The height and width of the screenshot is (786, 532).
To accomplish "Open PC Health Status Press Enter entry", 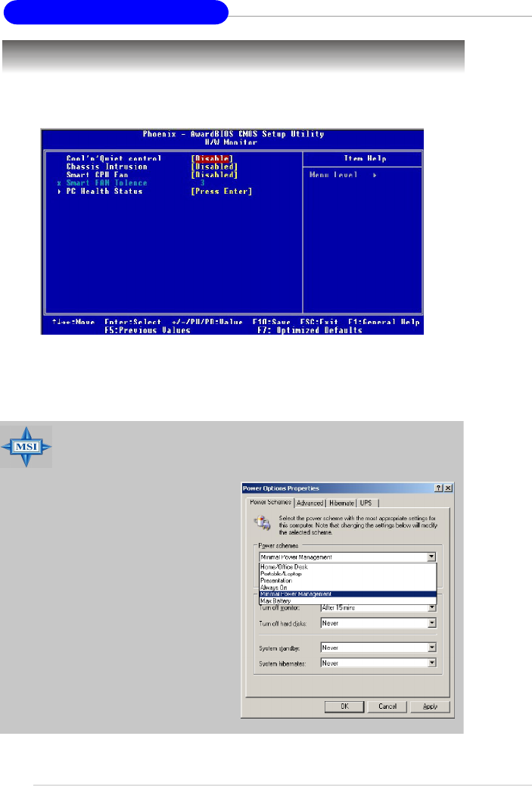I will click(x=222, y=192).
